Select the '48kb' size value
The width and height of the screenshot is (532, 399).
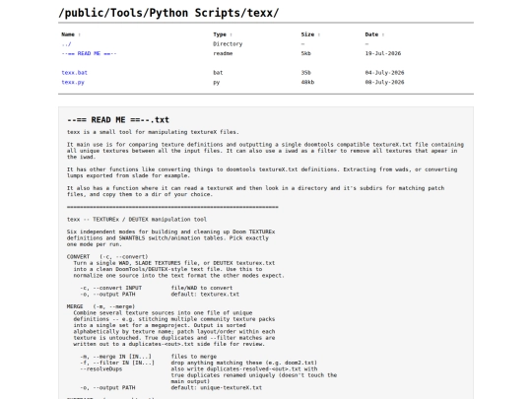307,82
